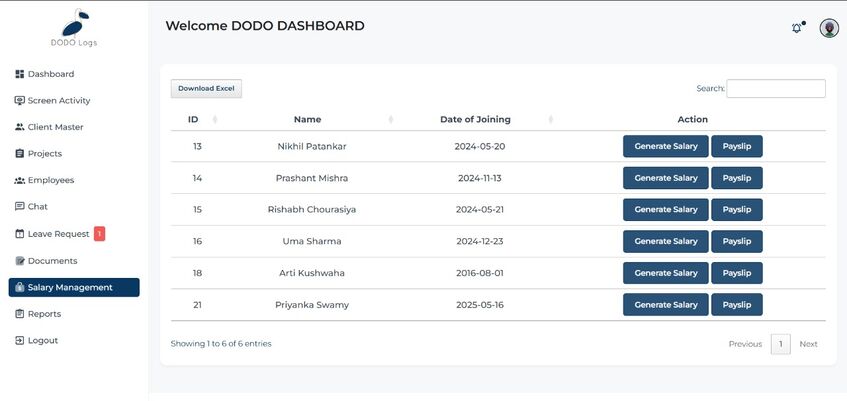The width and height of the screenshot is (847, 401).
Task: Click the notification bell icon
Action: pos(796,28)
